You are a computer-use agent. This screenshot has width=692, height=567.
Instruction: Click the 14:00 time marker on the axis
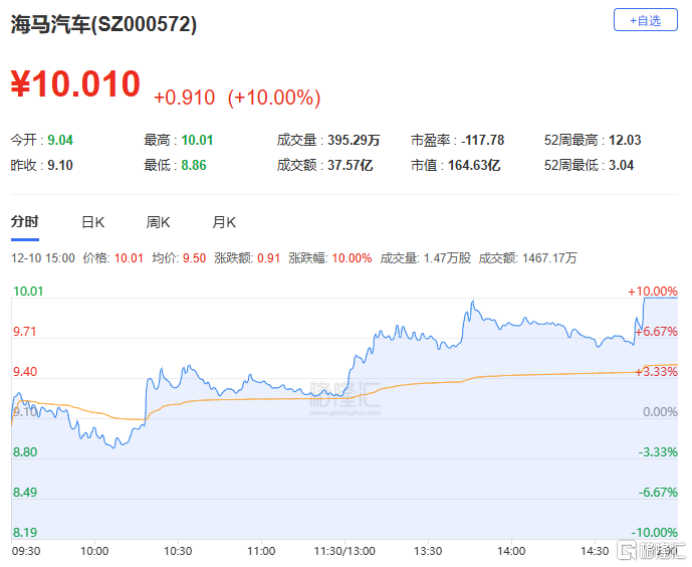point(511,551)
